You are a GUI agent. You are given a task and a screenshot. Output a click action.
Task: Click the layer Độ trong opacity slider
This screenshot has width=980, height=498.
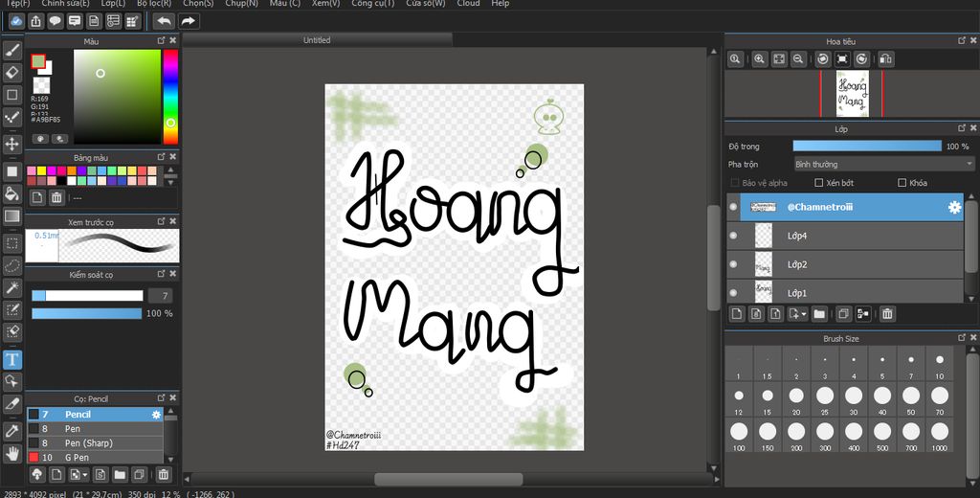click(867, 146)
